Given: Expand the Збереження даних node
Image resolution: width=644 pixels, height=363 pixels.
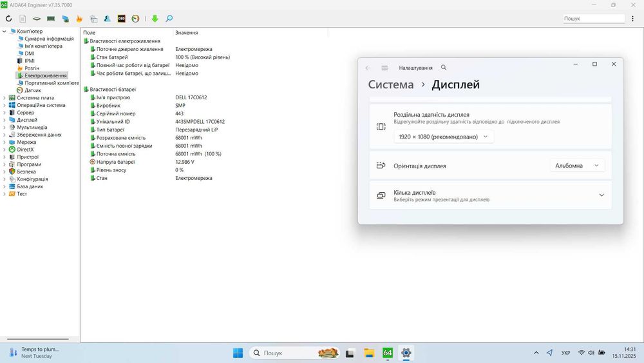Looking at the screenshot, I should click(x=4, y=135).
